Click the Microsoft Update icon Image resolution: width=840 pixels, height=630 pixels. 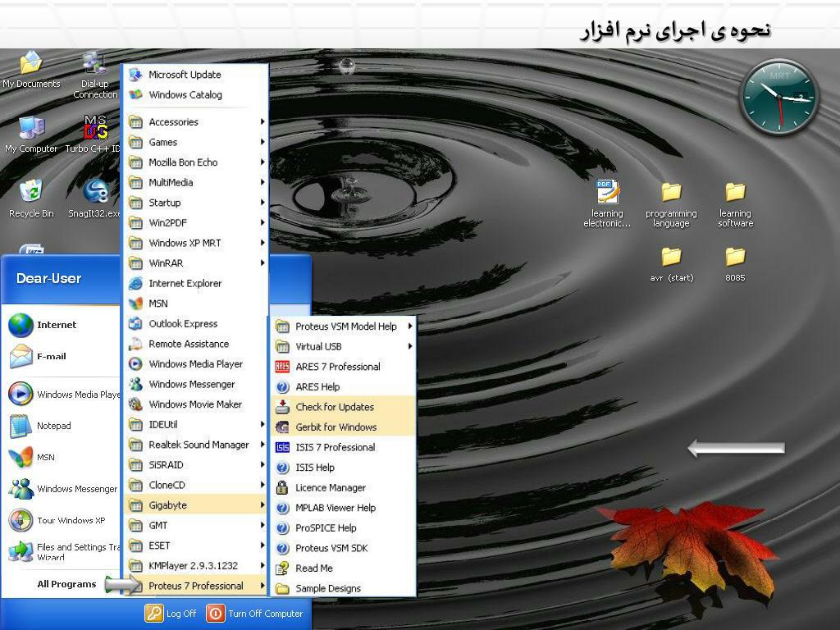pos(136,75)
